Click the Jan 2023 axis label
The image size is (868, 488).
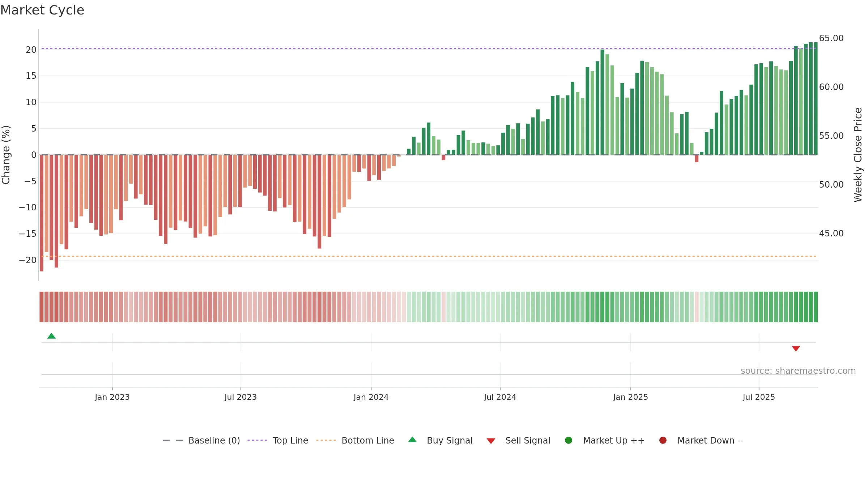[112, 397]
